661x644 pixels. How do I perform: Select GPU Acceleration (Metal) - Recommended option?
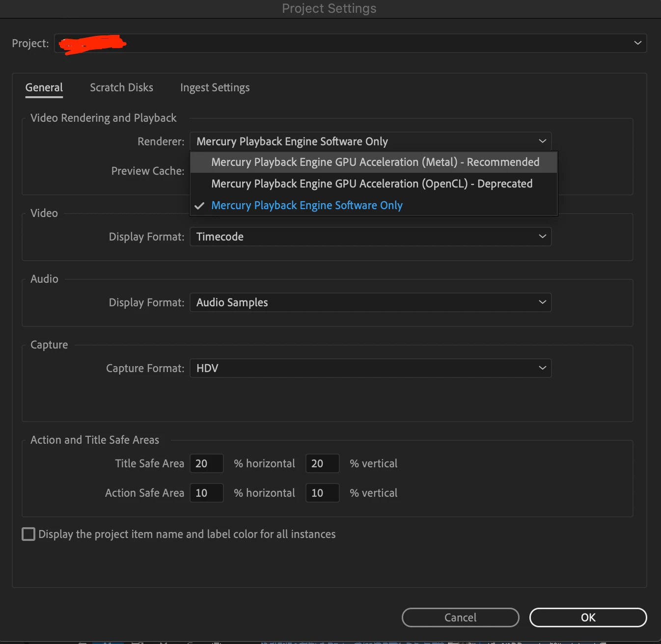tap(374, 162)
